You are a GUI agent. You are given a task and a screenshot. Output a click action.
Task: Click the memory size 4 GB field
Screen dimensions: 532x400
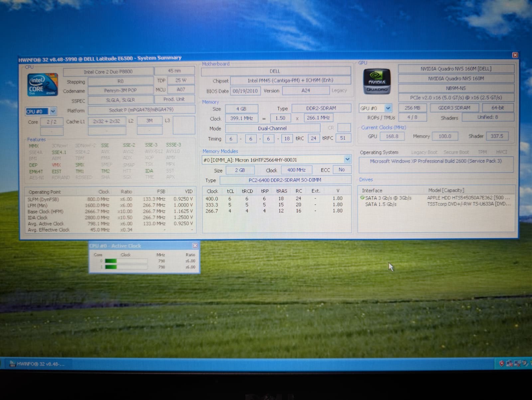point(241,109)
